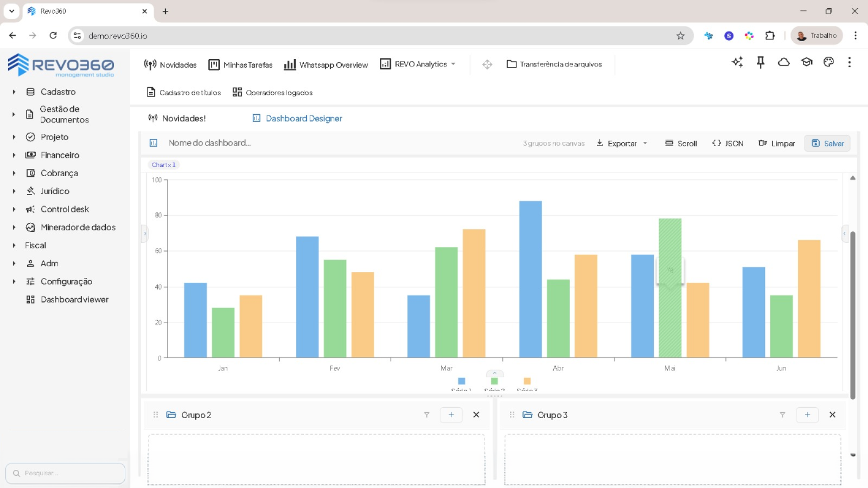Save the dashboard with Salvar
The width and height of the screenshot is (868, 488).
(x=827, y=143)
